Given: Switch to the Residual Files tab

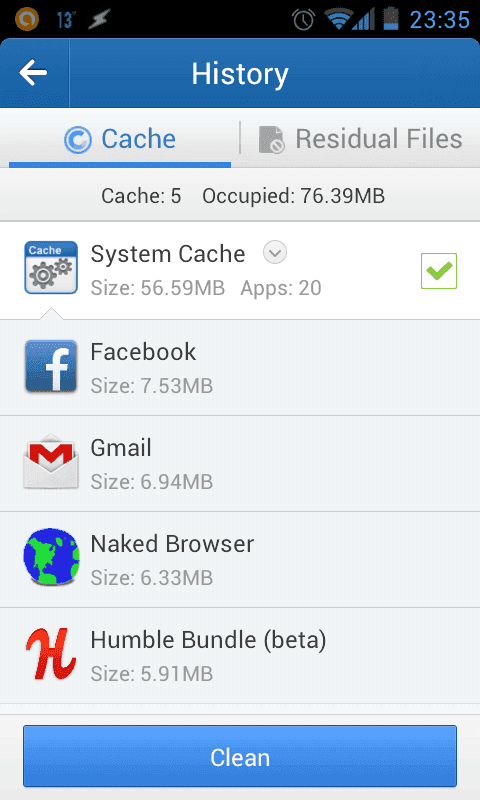Looking at the screenshot, I should 360,139.
